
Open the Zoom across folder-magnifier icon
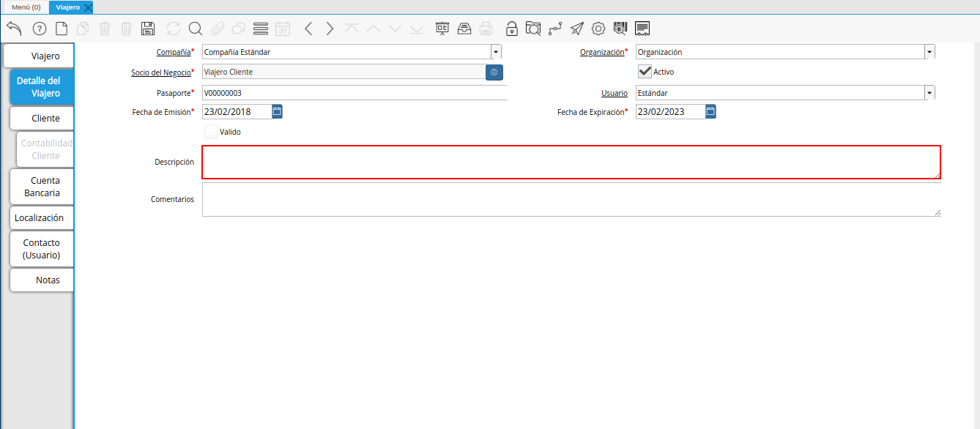coord(533,29)
